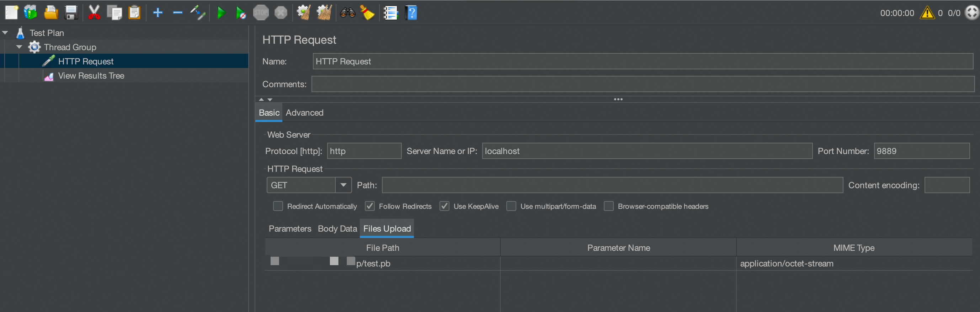Click the 00:00:00 elapsed time display

897,13
